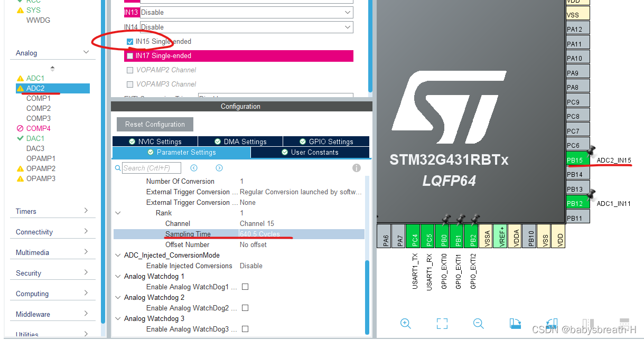Viewport: 644px width, 340px height.
Task: Switch to User Constants tab
Action: pyautogui.click(x=310, y=152)
